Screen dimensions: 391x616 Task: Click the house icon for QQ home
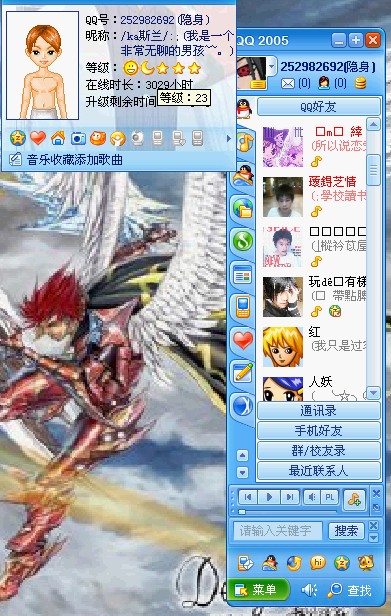pos(58,138)
